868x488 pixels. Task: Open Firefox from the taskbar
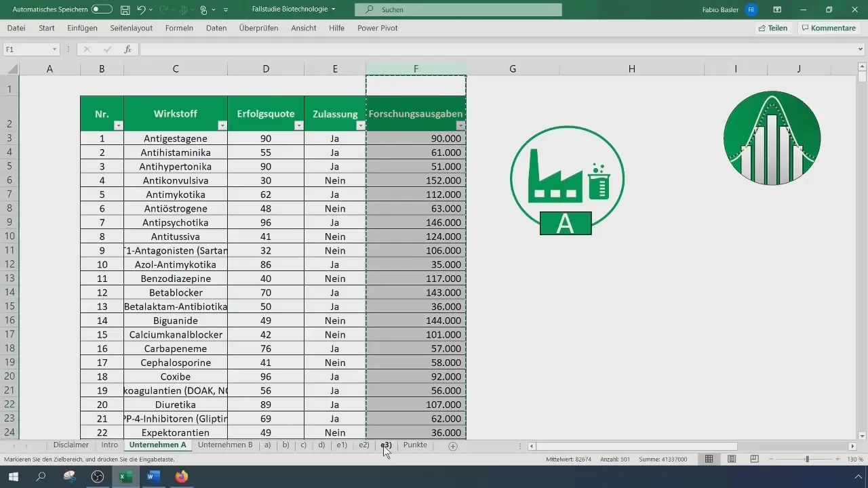(x=181, y=476)
